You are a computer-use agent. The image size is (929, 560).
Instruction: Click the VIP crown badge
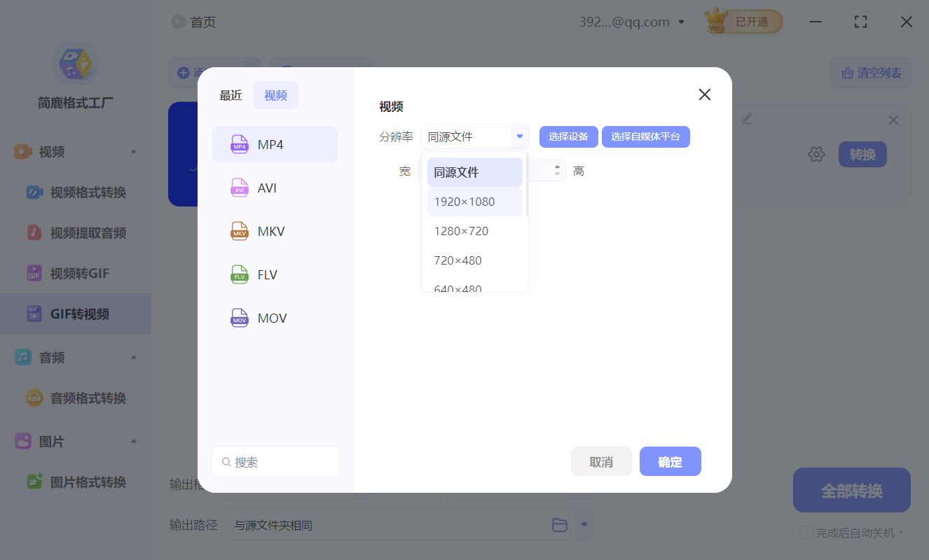pyautogui.click(x=715, y=22)
